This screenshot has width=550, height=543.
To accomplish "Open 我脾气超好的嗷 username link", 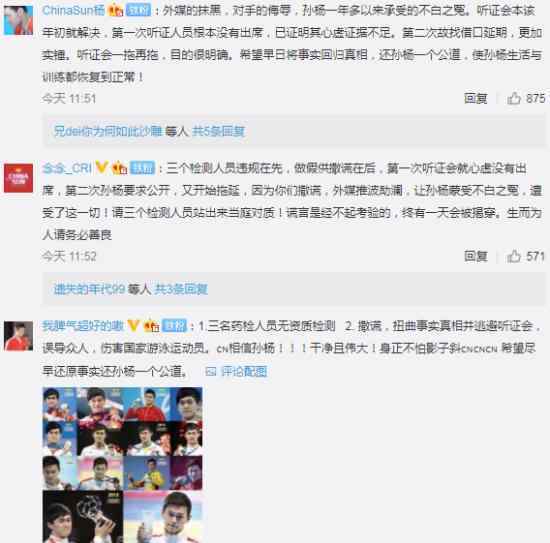I will point(83,326).
